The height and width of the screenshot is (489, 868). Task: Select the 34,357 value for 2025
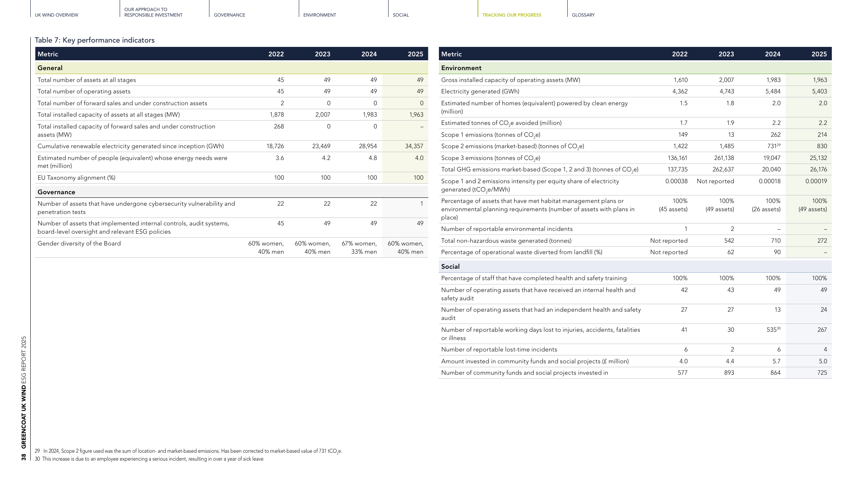coord(414,146)
